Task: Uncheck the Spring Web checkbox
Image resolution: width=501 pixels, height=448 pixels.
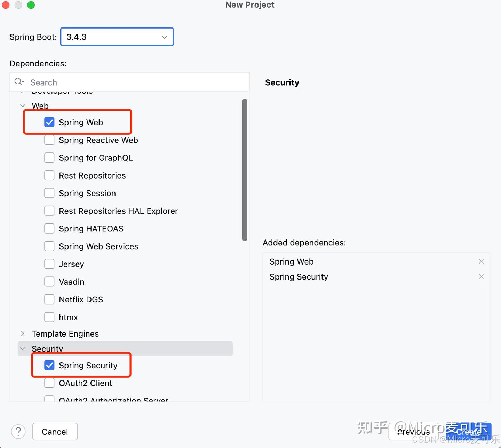Action: [49, 122]
